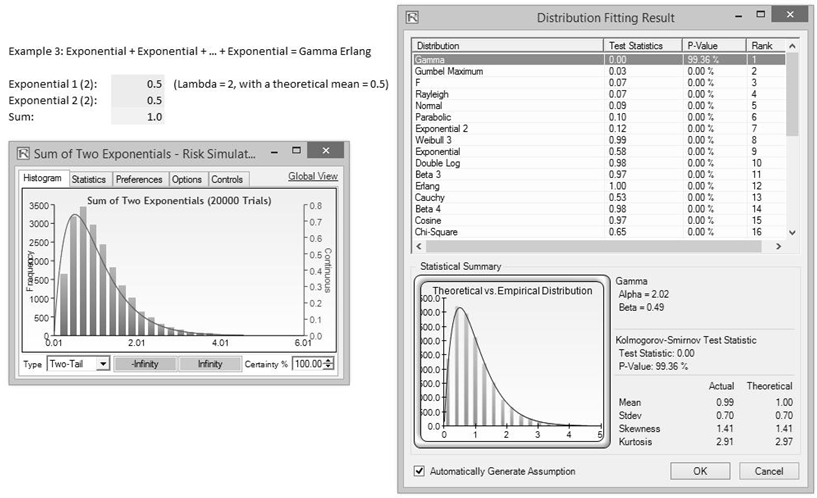Click the list's scroll up arrow

click(792, 46)
